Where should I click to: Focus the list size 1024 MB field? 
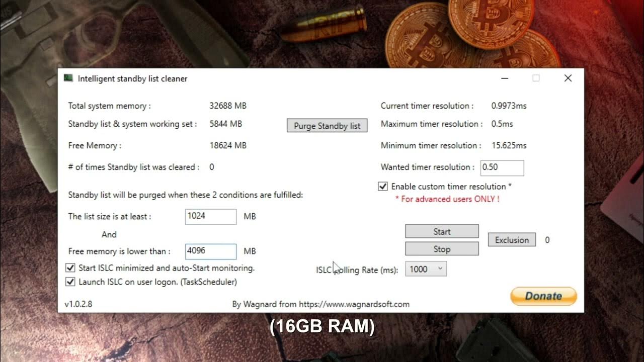click(211, 217)
